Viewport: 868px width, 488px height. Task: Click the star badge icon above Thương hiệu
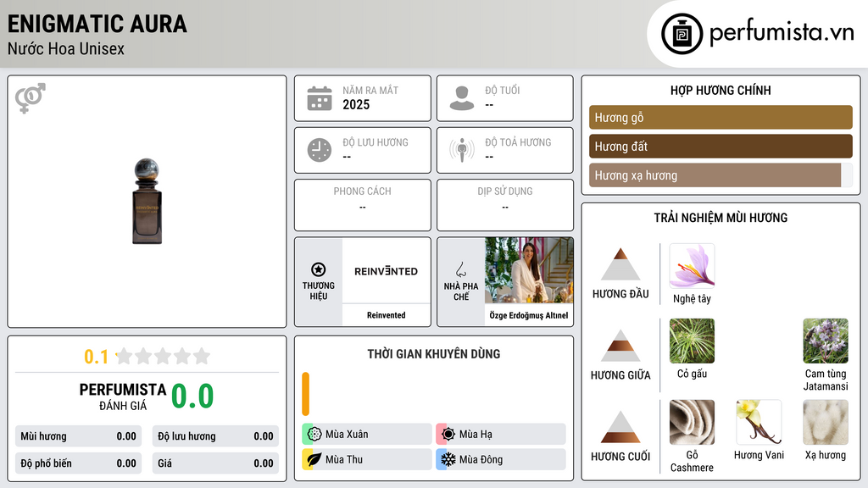coord(319,269)
